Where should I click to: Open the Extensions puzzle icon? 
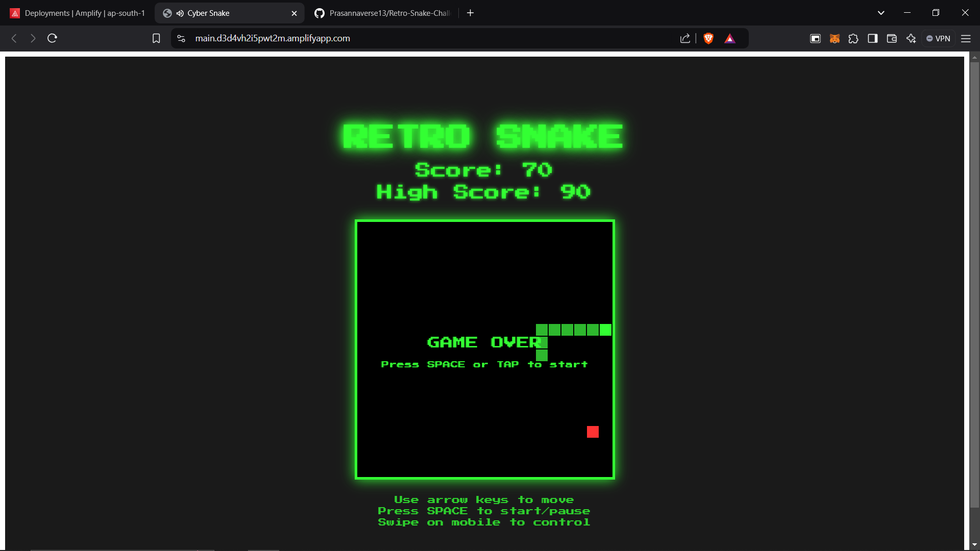853,38
